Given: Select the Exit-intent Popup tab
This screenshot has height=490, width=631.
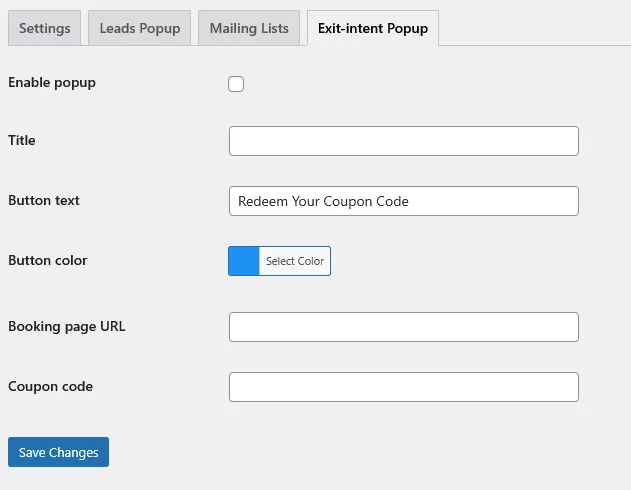Looking at the screenshot, I should coord(372,28).
